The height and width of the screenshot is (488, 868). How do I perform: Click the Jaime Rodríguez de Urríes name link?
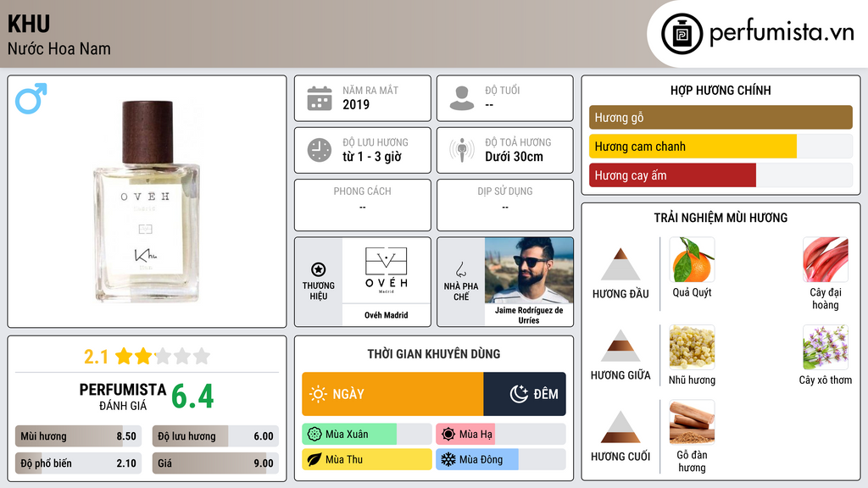click(529, 315)
